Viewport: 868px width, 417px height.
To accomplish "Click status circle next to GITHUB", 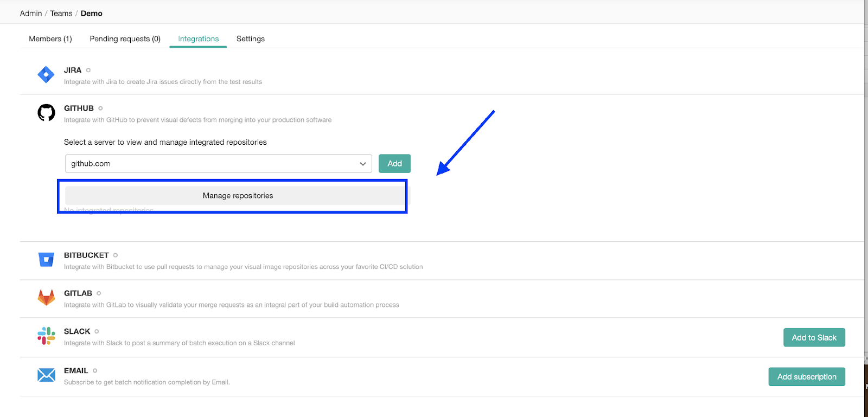I will point(100,108).
